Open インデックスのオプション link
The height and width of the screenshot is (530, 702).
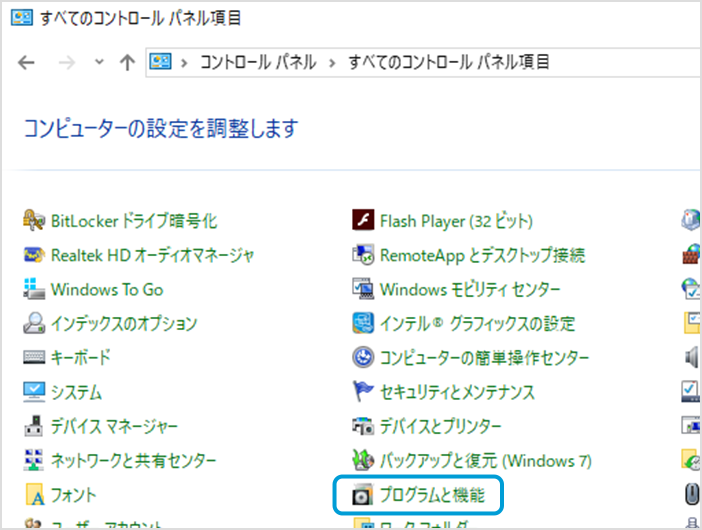(124, 324)
